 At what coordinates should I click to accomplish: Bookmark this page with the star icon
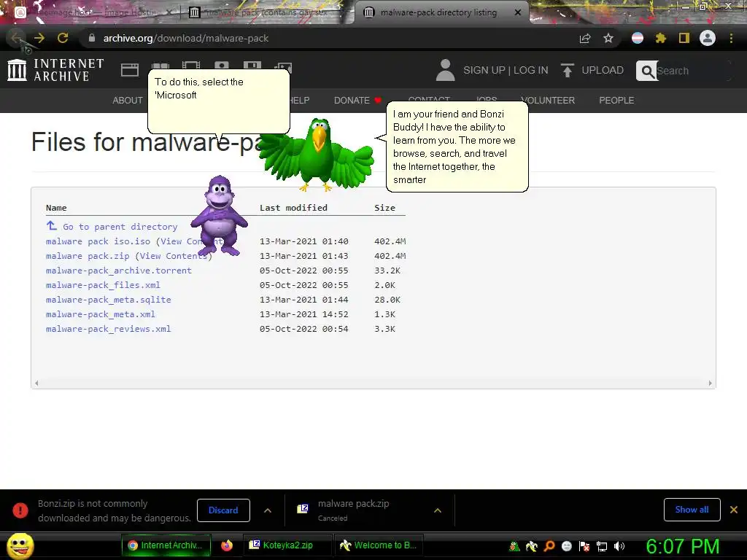point(608,38)
